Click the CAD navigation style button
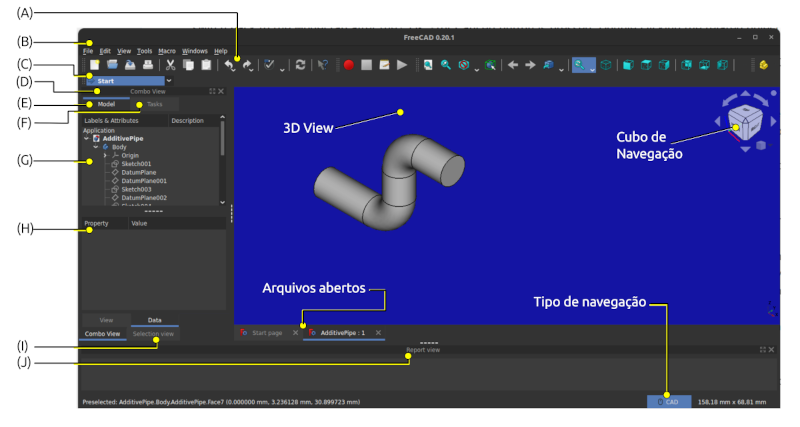800x427 pixels. tap(669, 402)
